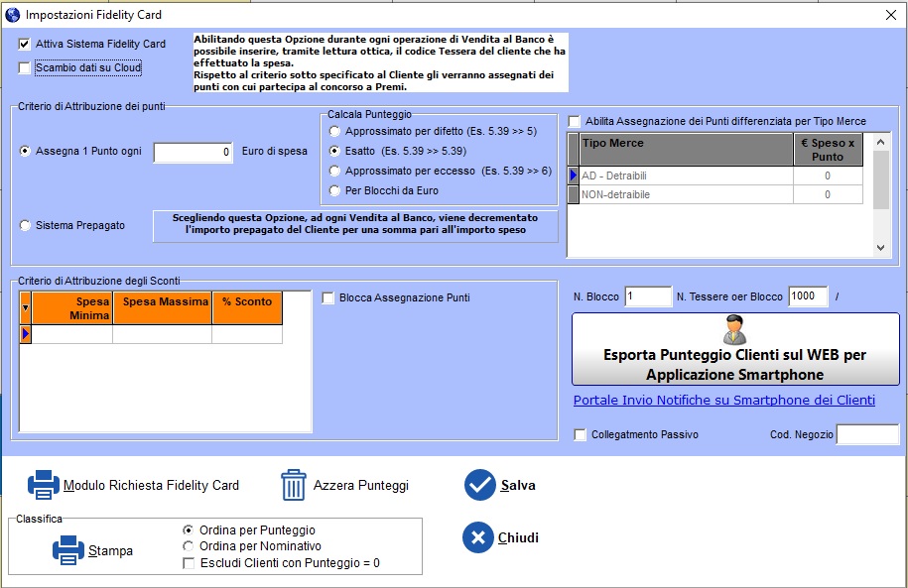Click the Speso value cell for AD - Detraibili

click(x=828, y=176)
